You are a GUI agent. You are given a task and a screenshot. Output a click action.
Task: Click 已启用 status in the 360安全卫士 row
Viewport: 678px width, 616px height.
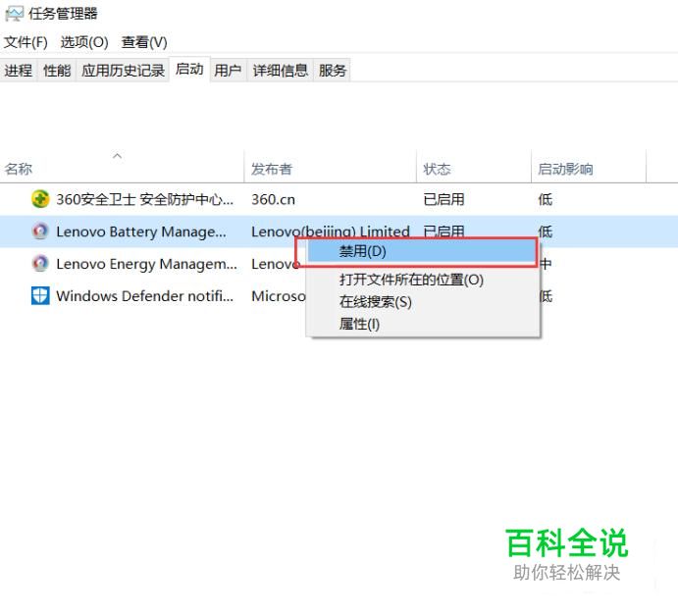[x=443, y=199]
